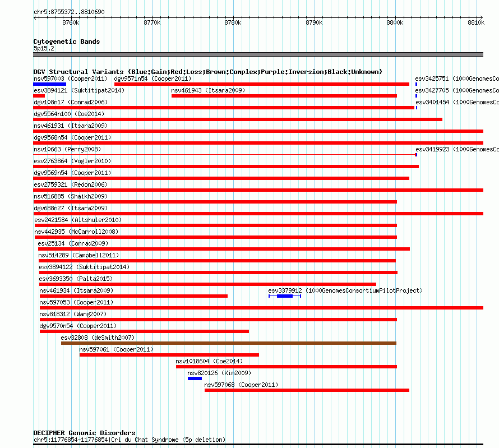Open nsv597068 (Cooper2011) variant
499x448 pixels.
pyautogui.click(x=241, y=385)
